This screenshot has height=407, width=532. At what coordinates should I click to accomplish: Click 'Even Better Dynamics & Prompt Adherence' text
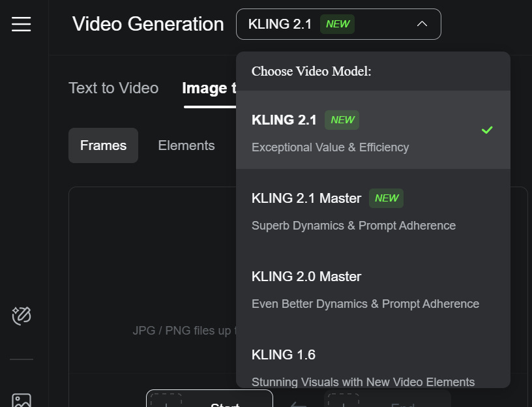coord(365,304)
